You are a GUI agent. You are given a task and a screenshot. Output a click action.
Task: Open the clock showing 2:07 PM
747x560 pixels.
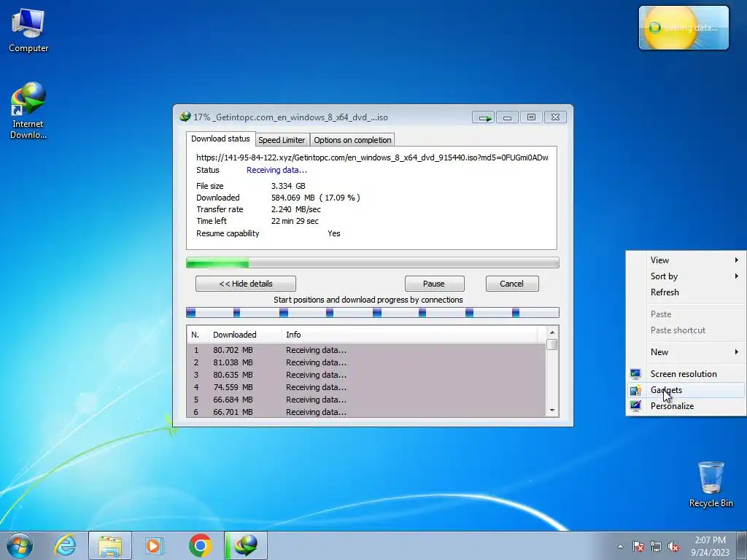tap(710, 546)
